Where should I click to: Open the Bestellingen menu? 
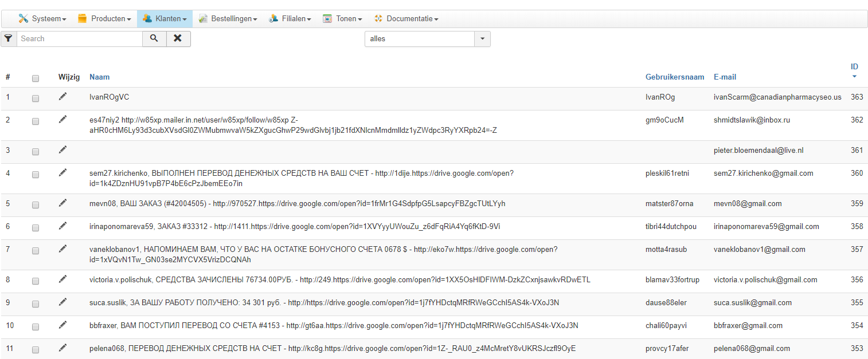pos(228,19)
